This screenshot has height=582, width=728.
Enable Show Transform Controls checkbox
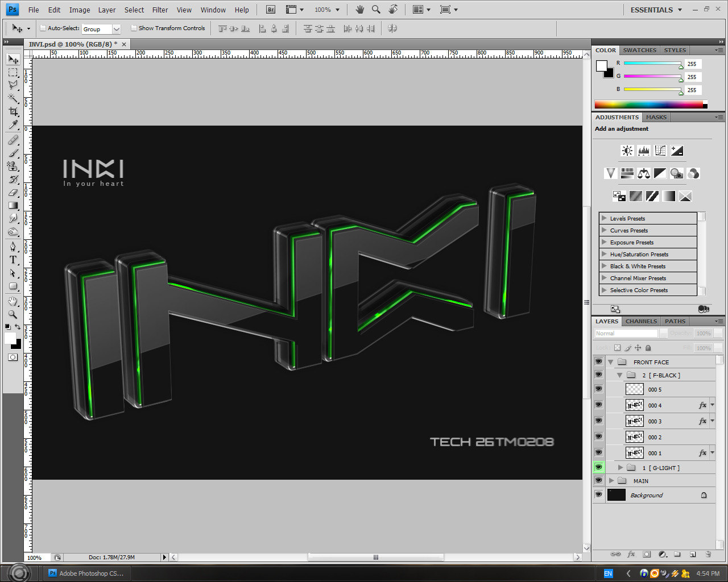coord(134,28)
